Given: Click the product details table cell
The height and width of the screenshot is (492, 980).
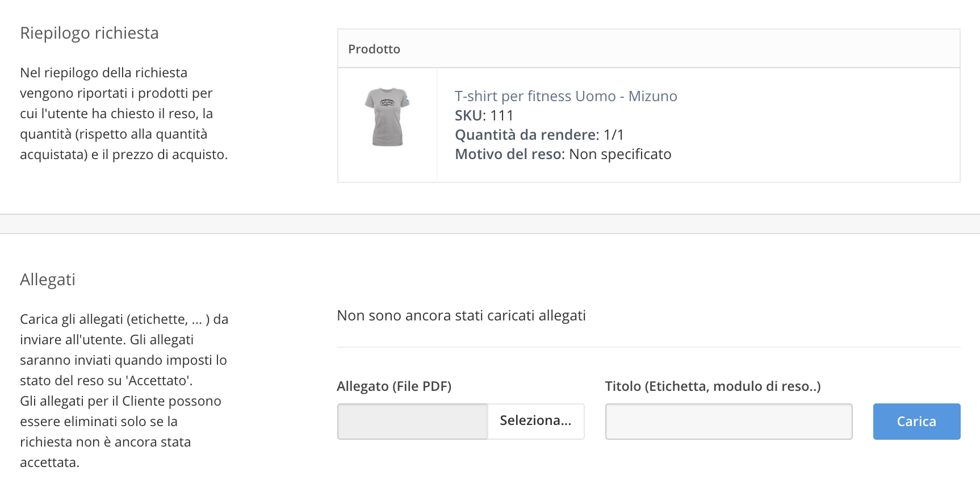Looking at the screenshot, I should tap(698, 125).
